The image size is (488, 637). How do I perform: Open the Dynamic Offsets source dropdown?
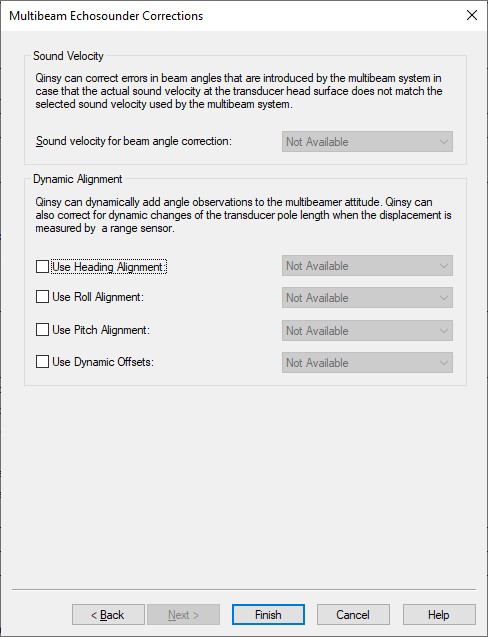click(x=367, y=362)
